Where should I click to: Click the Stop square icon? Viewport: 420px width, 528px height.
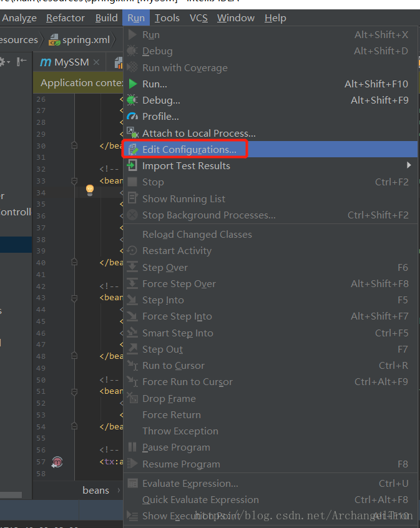132,182
